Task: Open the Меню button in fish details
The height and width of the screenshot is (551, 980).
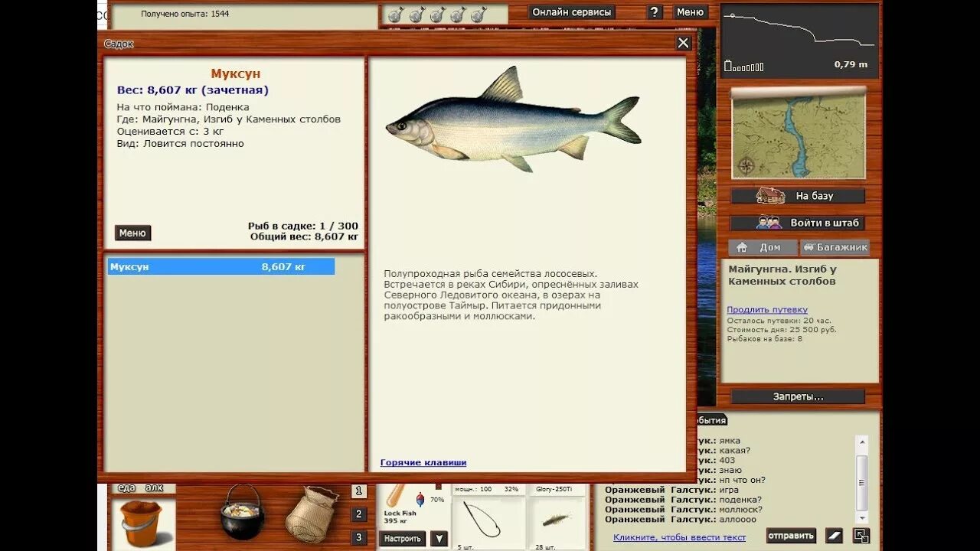Action: 132,233
